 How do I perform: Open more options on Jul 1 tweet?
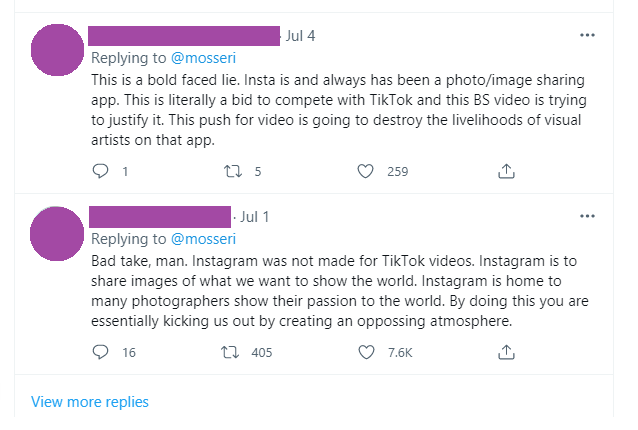(587, 216)
